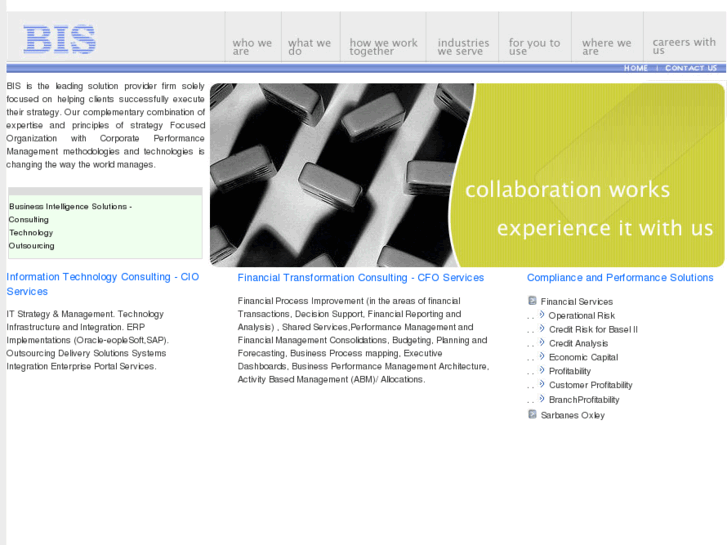727x545 pixels.
Task: Open the CONTACT US link
Action: 691,68
